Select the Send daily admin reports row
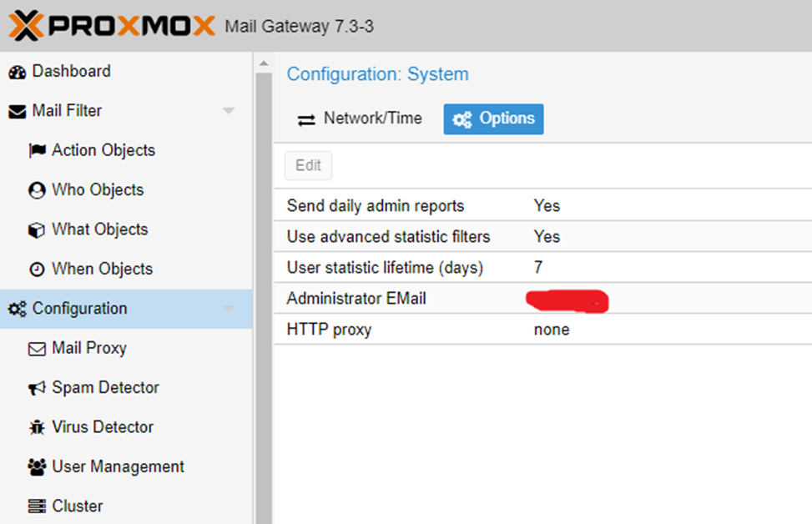The image size is (812, 524). pyautogui.click(x=543, y=205)
